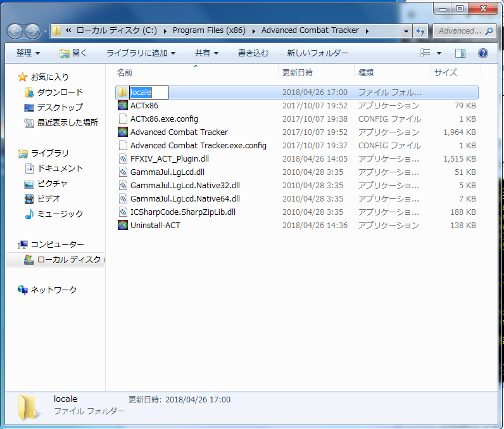504x429 pixels.
Task: Select the GammaJul.LgLcd.Native32.dll file icon
Action: tap(122, 185)
